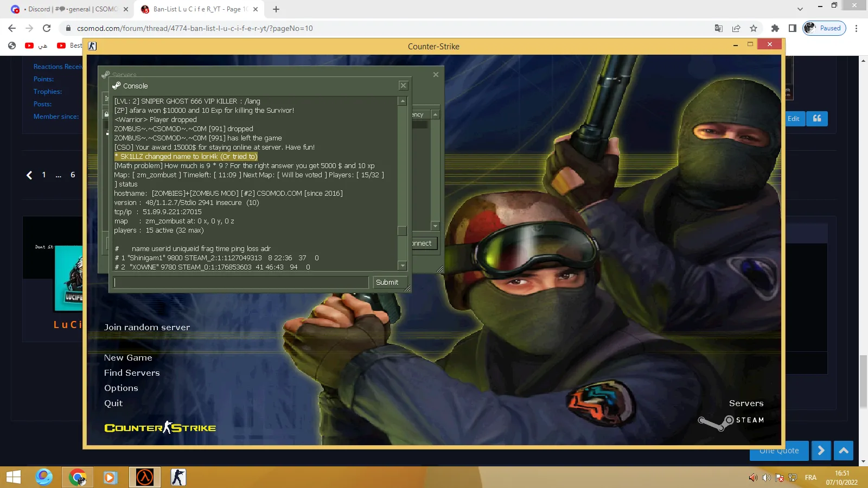
Task: Close the Console dialog
Action: (403, 86)
